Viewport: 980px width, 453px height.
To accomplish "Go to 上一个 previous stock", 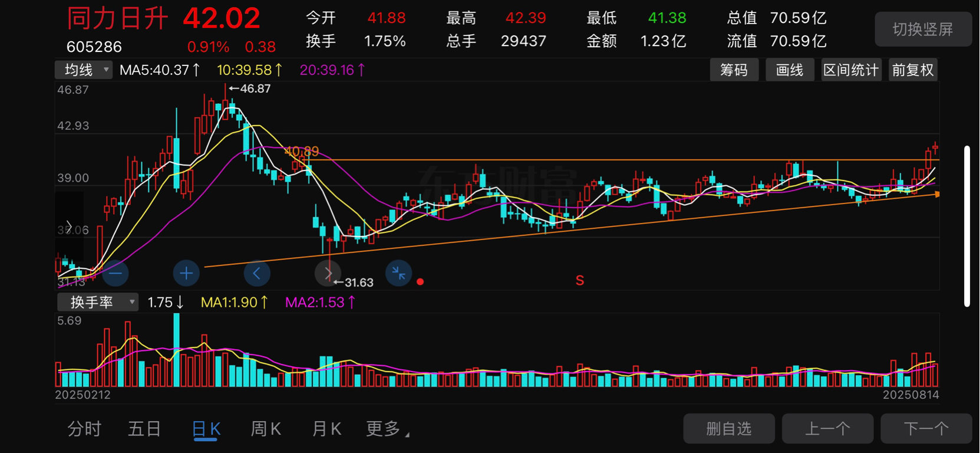I will [x=827, y=429].
